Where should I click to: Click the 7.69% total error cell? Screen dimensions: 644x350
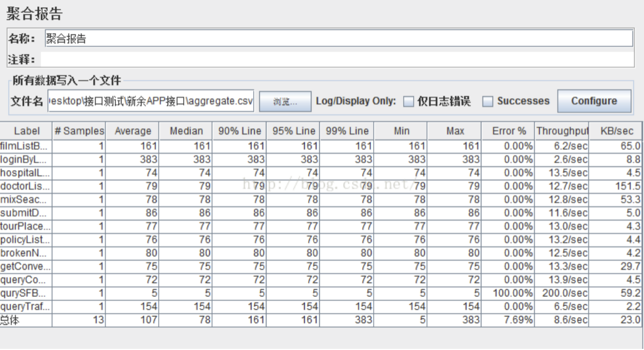tap(508, 320)
